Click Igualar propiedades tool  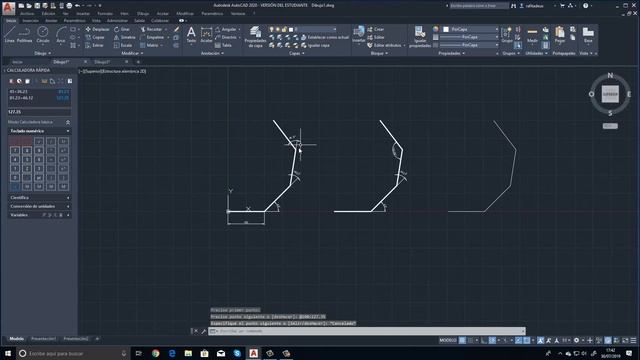[x=420, y=37]
